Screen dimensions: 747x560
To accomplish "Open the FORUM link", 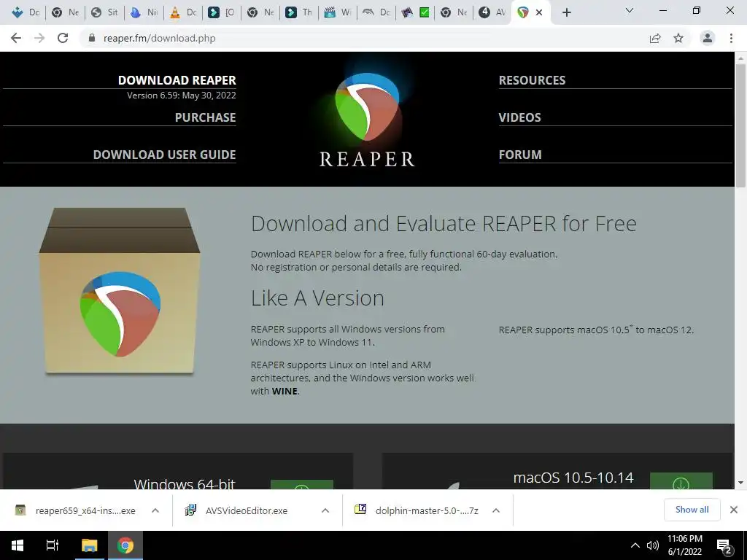I will [x=520, y=155].
